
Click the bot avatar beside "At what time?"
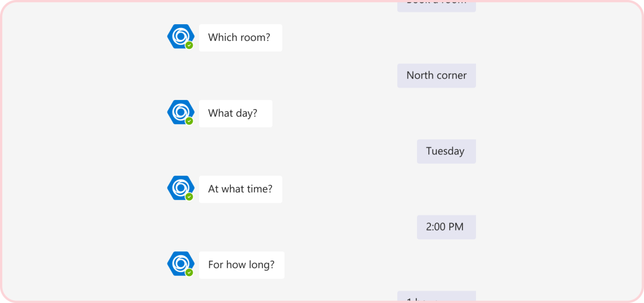[180, 188]
